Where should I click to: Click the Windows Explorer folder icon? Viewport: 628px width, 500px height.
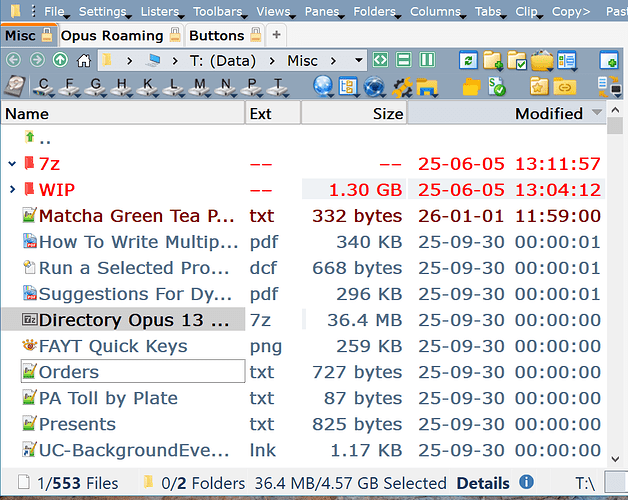coord(427,87)
